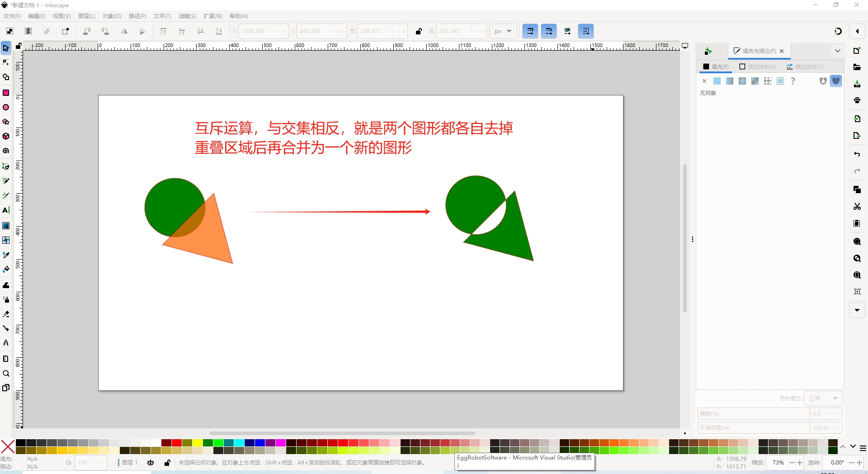The height and width of the screenshot is (474, 868).
Task: Toggle visibility of 图层 1 (eye icon)
Action: [x=151, y=463]
